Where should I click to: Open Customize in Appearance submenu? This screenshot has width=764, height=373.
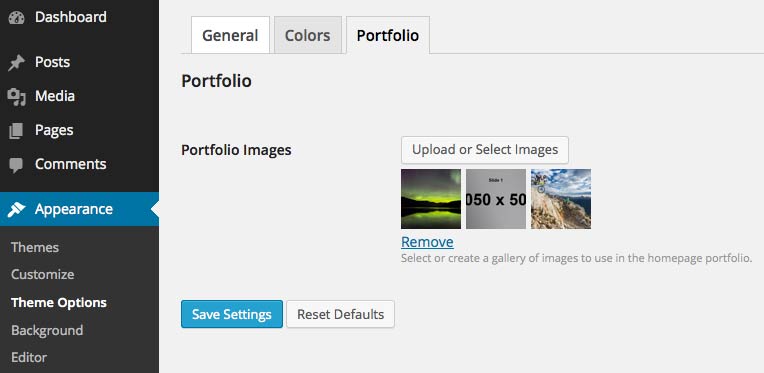pyautogui.click(x=42, y=274)
